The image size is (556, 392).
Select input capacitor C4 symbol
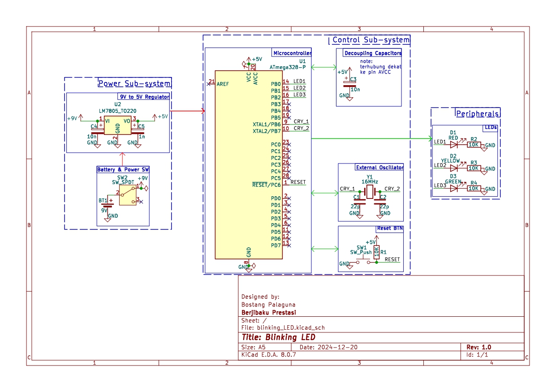coord(97,132)
